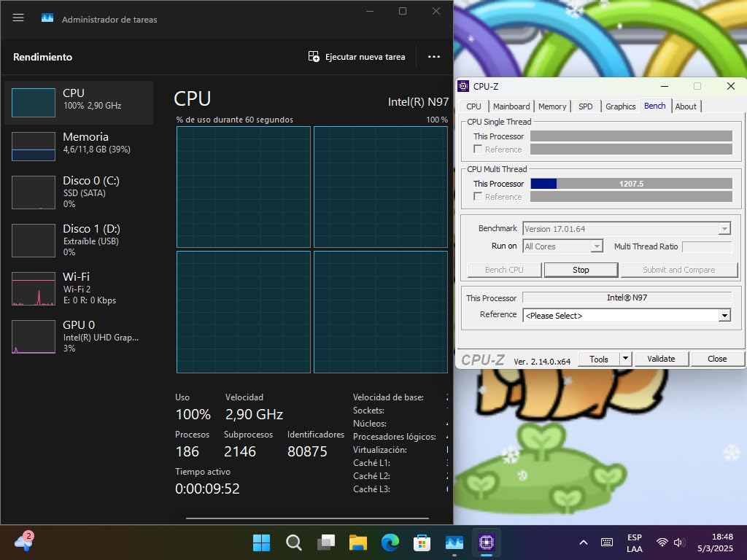Open Microsoft Store from taskbar
Image resolution: width=747 pixels, height=560 pixels.
422,542
